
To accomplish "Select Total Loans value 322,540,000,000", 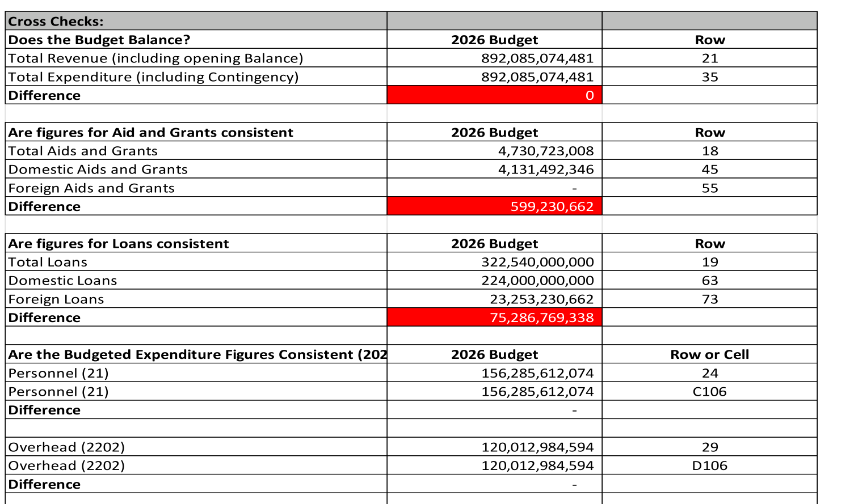I will point(494,262).
